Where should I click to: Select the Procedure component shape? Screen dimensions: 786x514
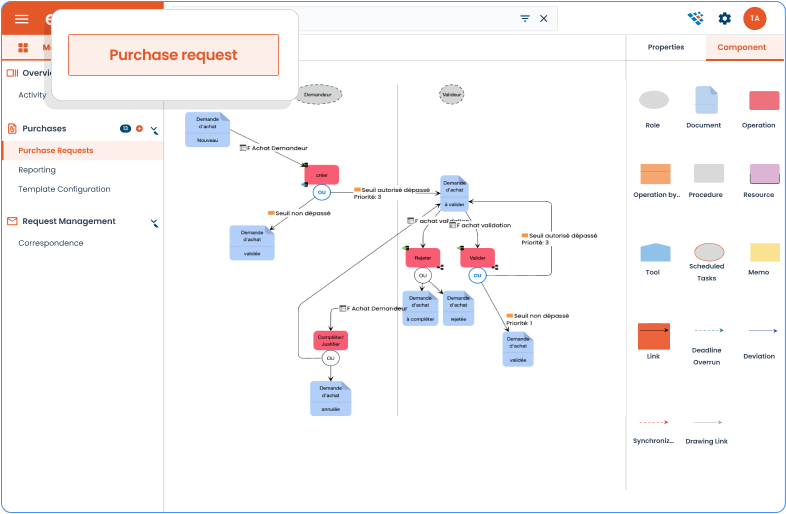tap(709, 174)
